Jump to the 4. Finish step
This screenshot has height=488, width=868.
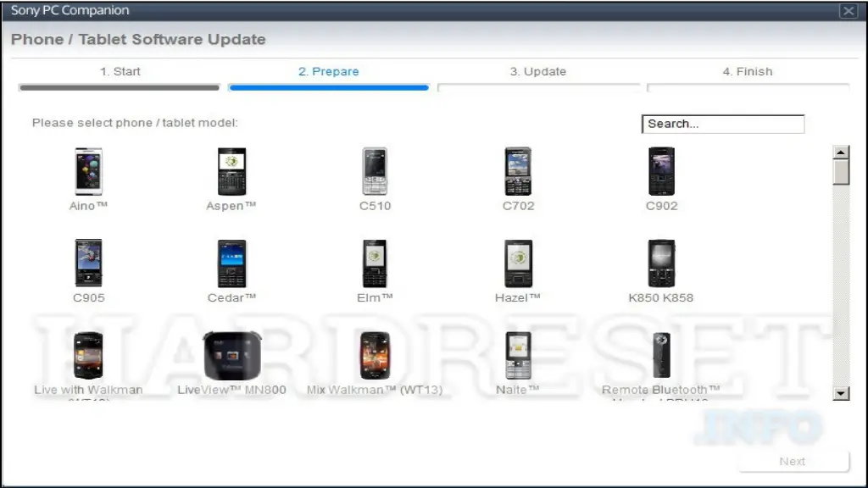(x=748, y=71)
